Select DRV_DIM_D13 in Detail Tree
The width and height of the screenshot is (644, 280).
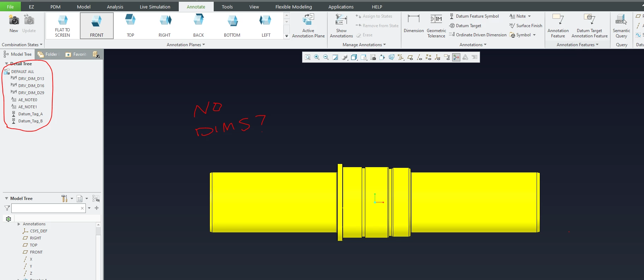[31, 79]
